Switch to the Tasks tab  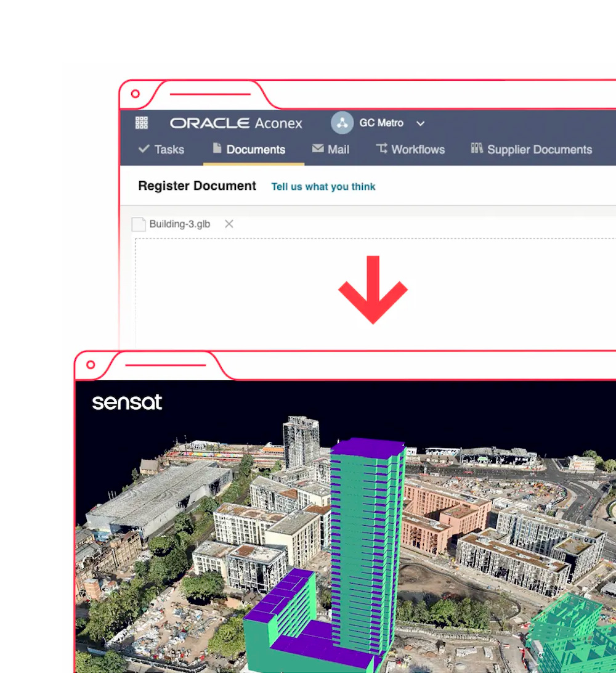point(168,149)
